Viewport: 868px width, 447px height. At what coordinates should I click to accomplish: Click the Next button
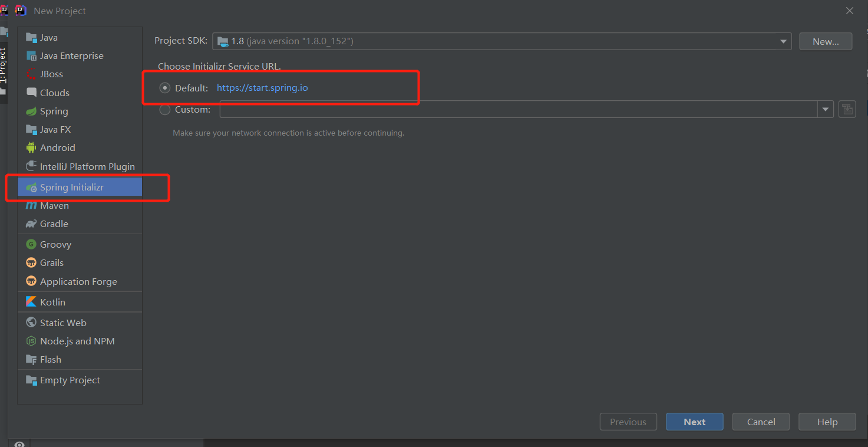[x=694, y=422]
